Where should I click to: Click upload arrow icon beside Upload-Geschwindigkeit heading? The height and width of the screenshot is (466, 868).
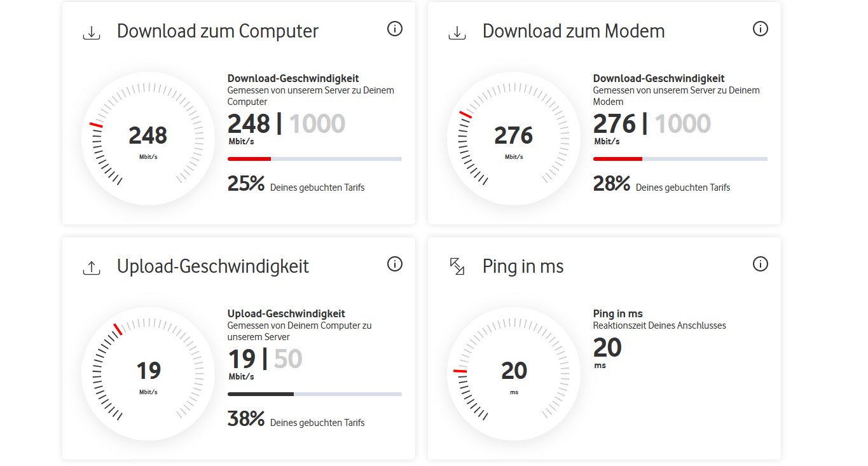tap(92, 268)
